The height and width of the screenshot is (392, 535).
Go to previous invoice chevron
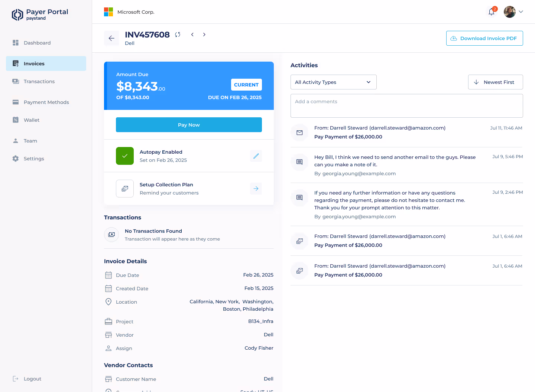[x=192, y=35]
